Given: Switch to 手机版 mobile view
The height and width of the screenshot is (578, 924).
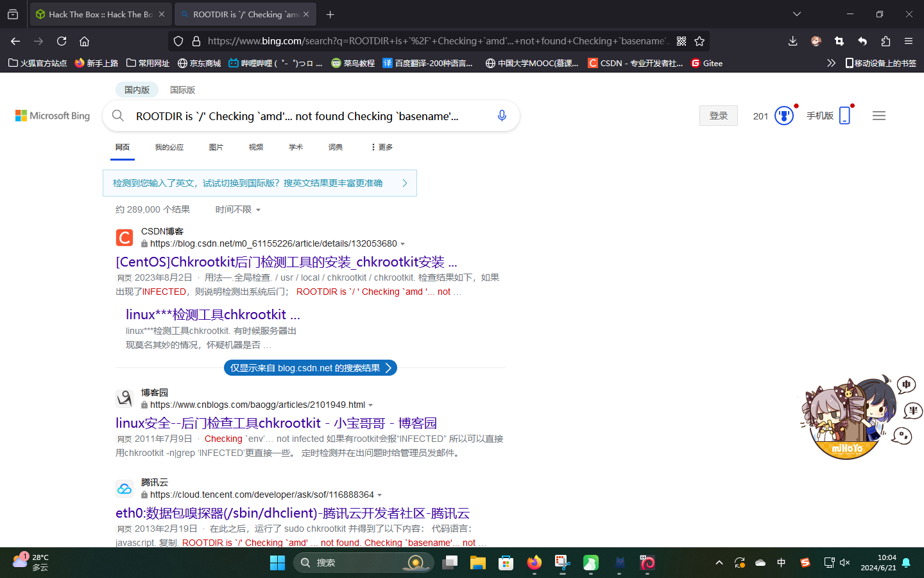Looking at the screenshot, I should tap(828, 116).
